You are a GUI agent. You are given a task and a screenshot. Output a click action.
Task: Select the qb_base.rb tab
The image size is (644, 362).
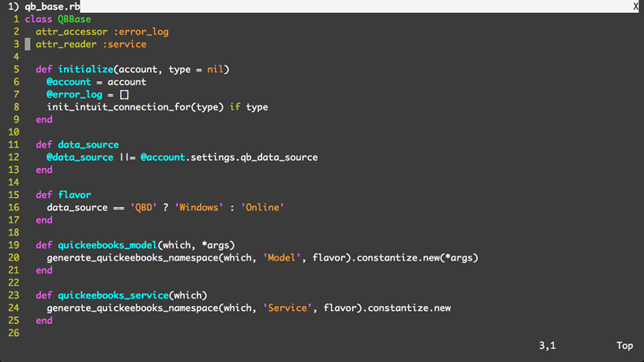(44, 6)
